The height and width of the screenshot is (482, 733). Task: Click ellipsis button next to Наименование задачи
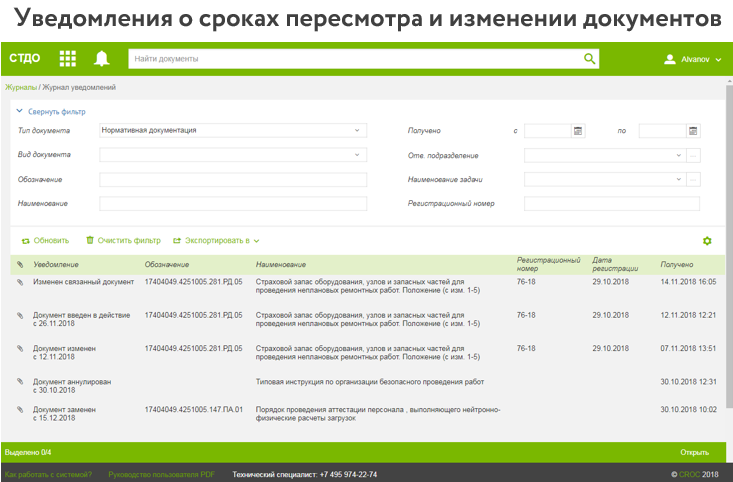point(693,180)
